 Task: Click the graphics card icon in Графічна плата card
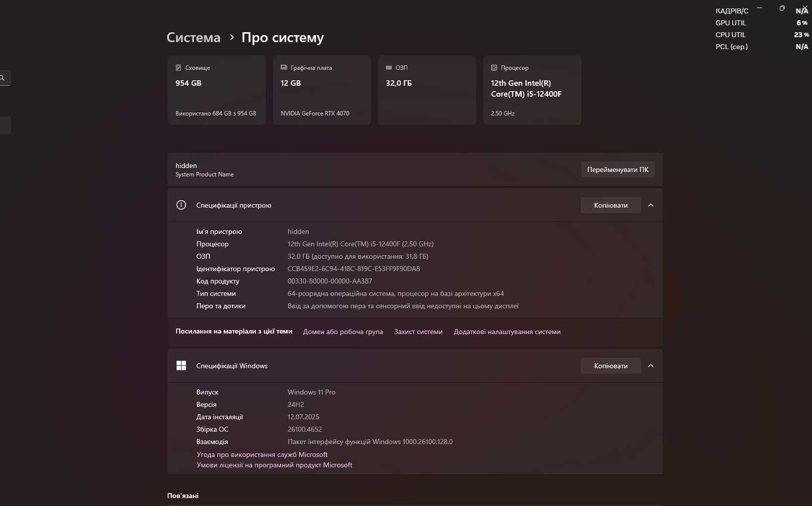pos(284,67)
